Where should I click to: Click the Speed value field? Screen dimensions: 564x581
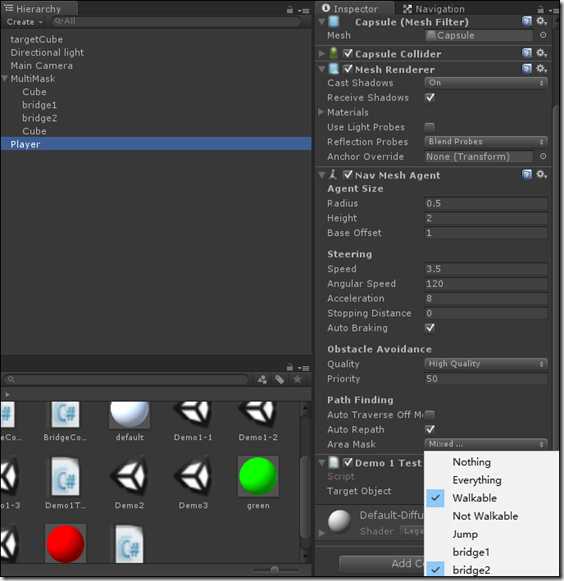click(x=486, y=269)
